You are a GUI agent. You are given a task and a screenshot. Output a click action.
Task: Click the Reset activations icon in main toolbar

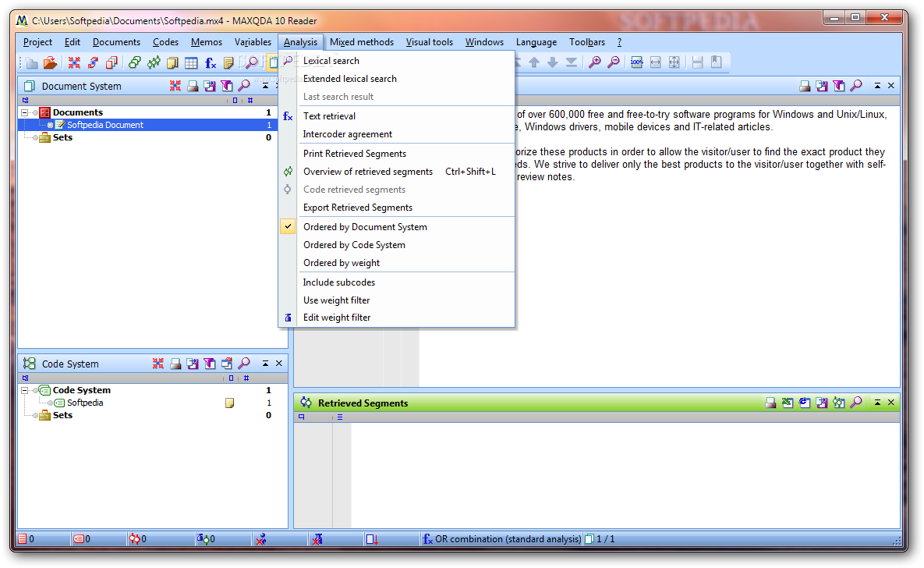pos(74,62)
